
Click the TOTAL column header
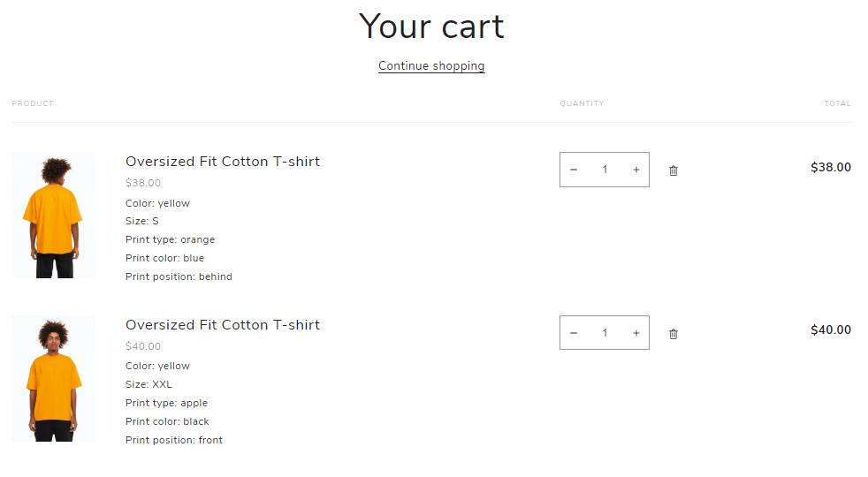tap(838, 103)
